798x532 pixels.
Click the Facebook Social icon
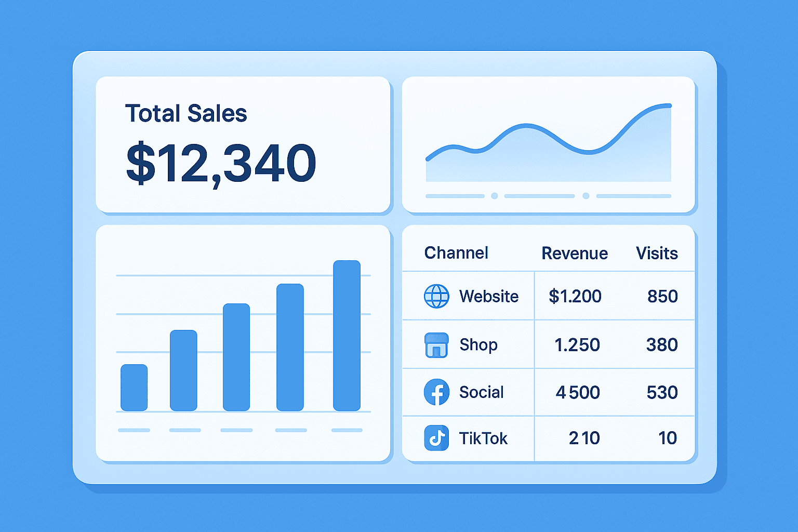click(436, 392)
